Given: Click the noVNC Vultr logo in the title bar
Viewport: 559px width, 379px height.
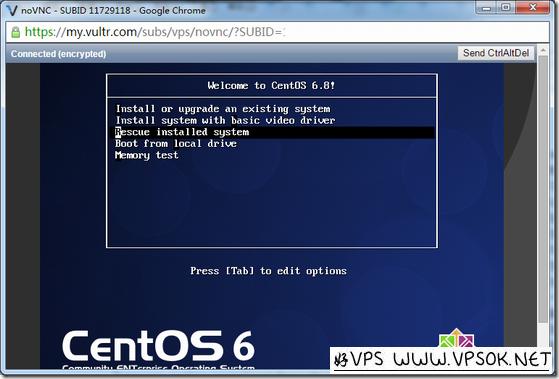Looking at the screenshot, I should pos(12,10).
